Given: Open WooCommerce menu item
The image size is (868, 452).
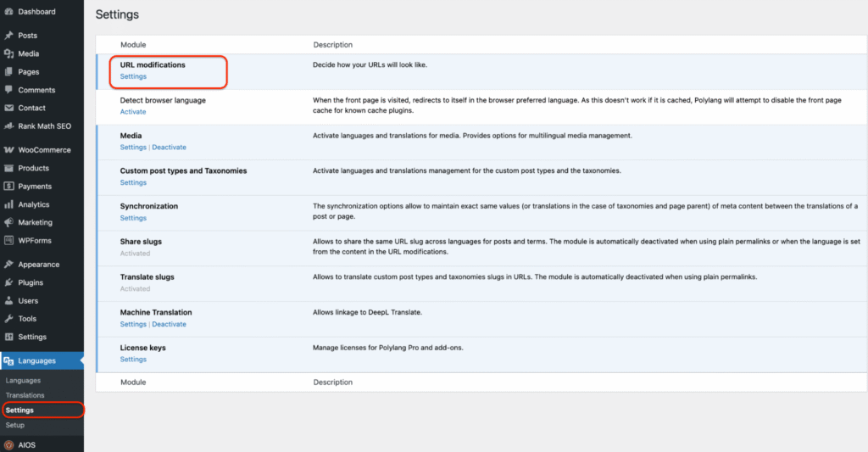Looking at the screenshot, I should coord(42,150).
